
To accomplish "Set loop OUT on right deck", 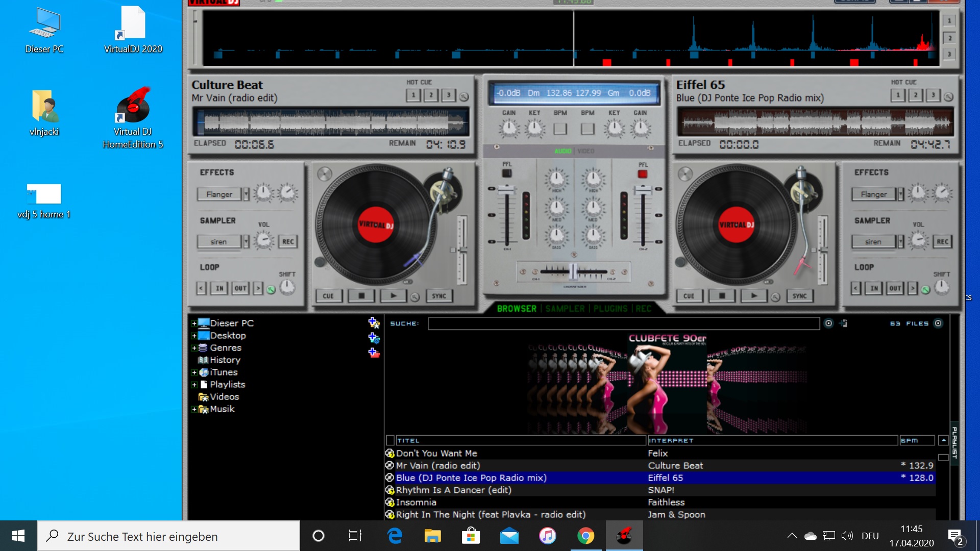I will (895, 288).
